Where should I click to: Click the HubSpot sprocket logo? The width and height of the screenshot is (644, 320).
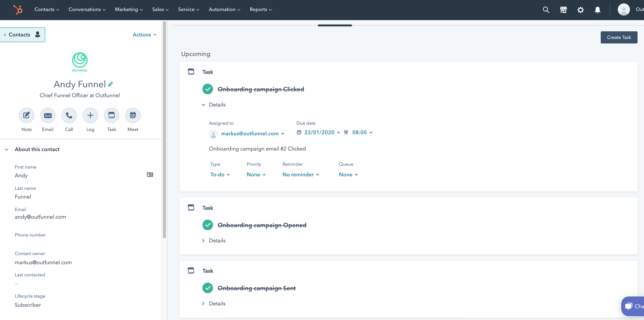pos(18,9)
